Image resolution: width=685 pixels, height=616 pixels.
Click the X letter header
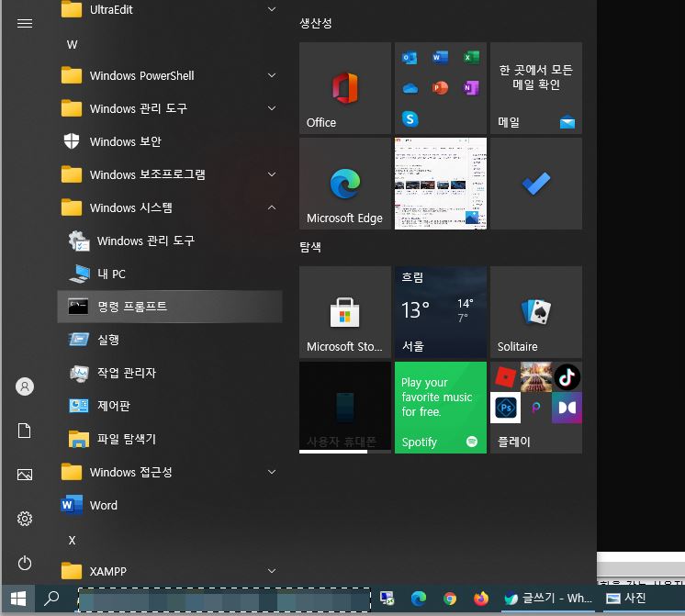pos(73,541)
